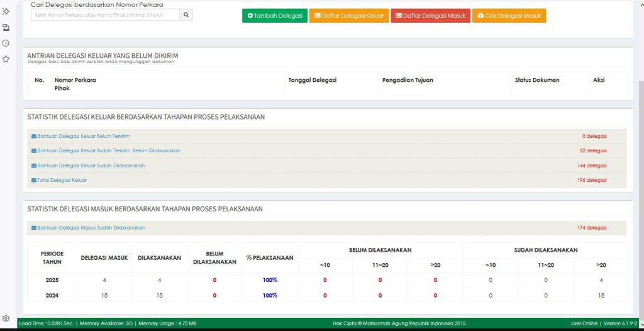Image resolution: width=644 pixels, height=331 pixels.
Task: Click the 'Tanggal Delegasi' column header
Action: 313,80
